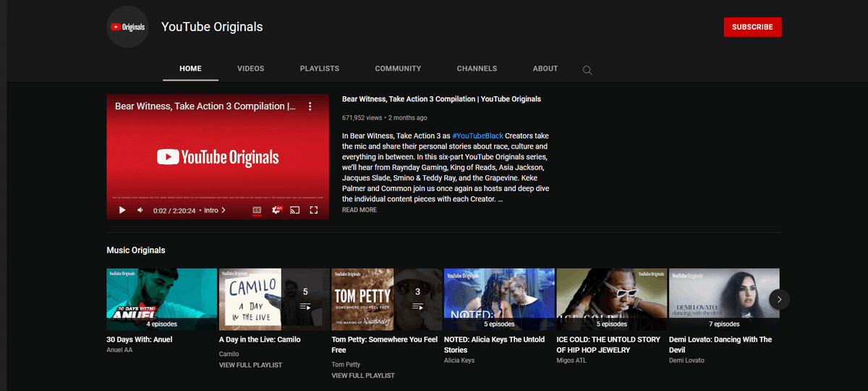Toggle closed captions in the player

[257, 210]
